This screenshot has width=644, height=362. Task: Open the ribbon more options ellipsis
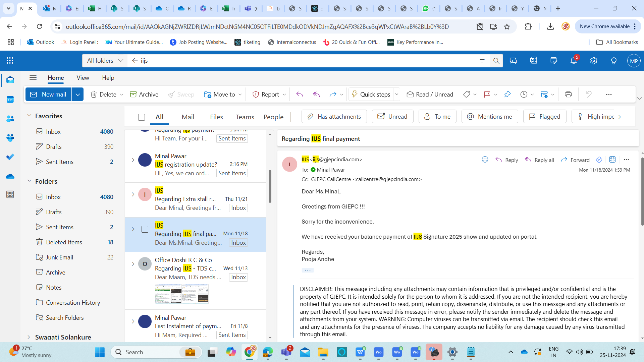coord(609,95)
